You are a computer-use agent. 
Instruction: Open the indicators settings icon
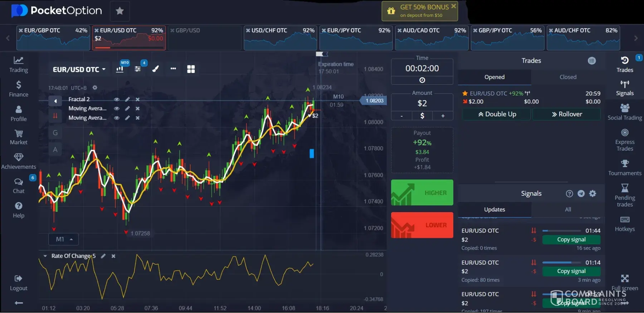click(x=137, y=69)
